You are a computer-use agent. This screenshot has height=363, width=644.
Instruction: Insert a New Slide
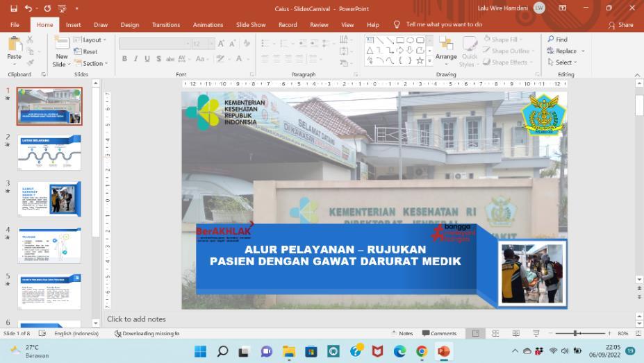point(62,51)
